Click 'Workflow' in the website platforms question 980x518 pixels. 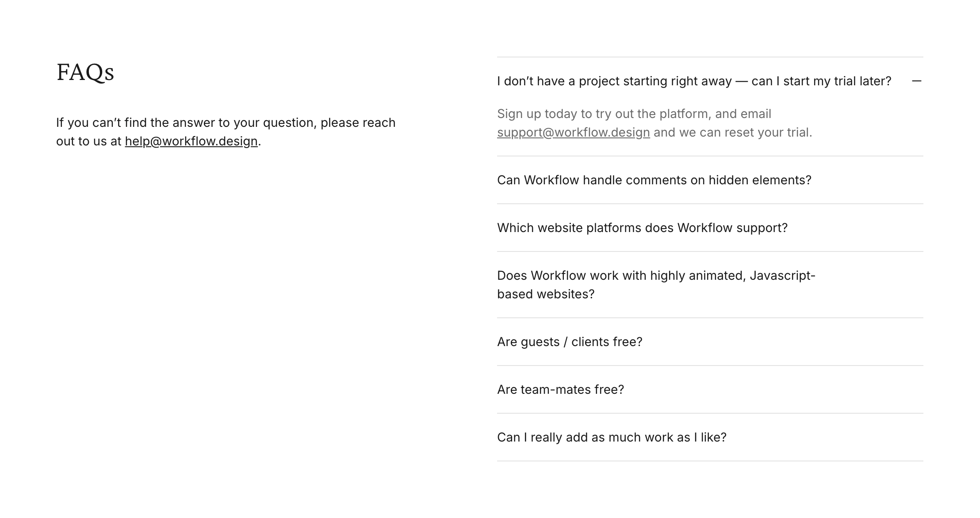704,228
